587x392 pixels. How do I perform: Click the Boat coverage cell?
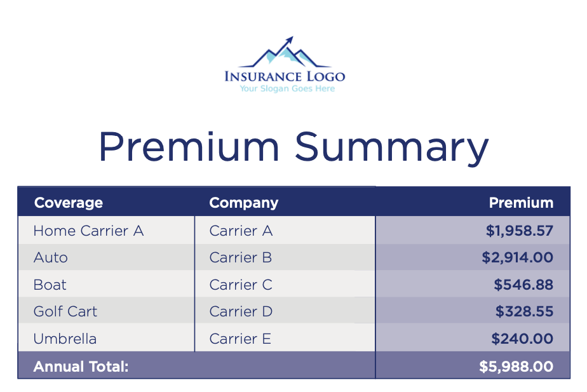click(50, 285)
